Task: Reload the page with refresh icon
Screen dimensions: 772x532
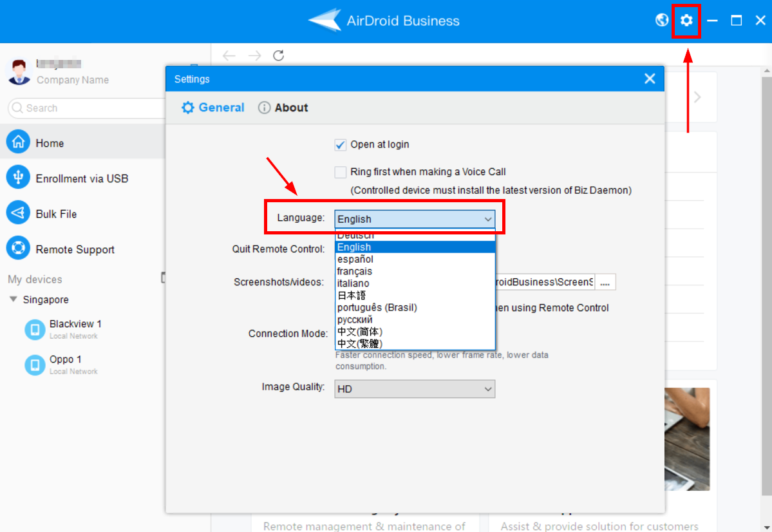Action: click(x=279, y=55)
